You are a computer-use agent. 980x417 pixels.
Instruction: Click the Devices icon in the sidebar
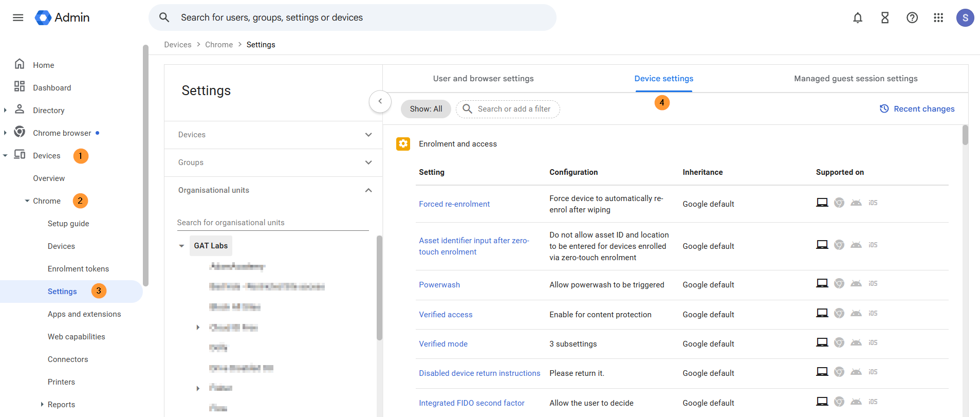click(x=20, y=154)
